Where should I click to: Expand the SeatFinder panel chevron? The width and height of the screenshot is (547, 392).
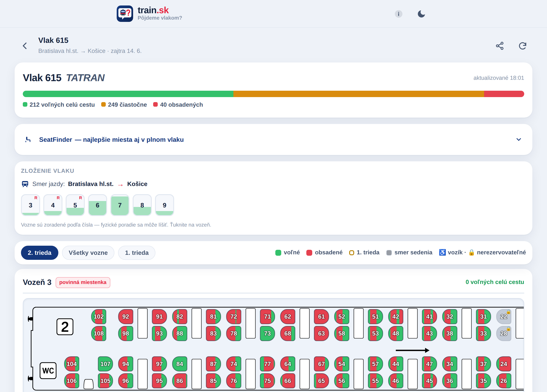(x=519, y=139)
